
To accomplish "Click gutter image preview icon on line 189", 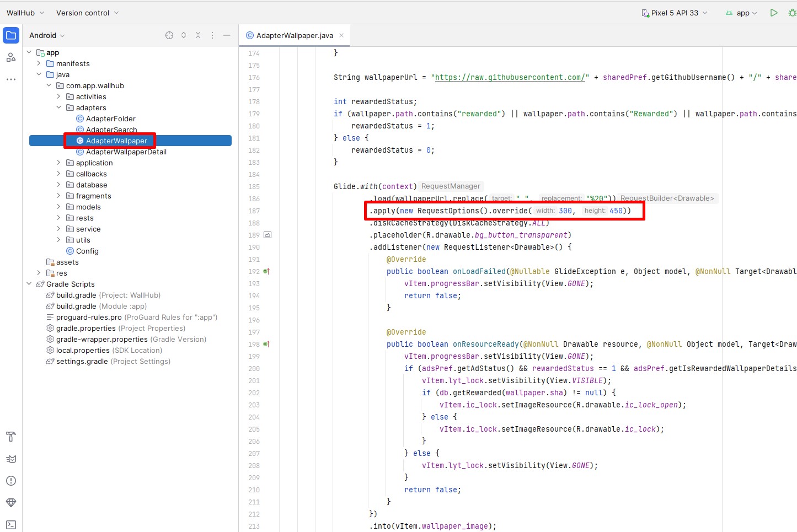I will click(268, 235).
